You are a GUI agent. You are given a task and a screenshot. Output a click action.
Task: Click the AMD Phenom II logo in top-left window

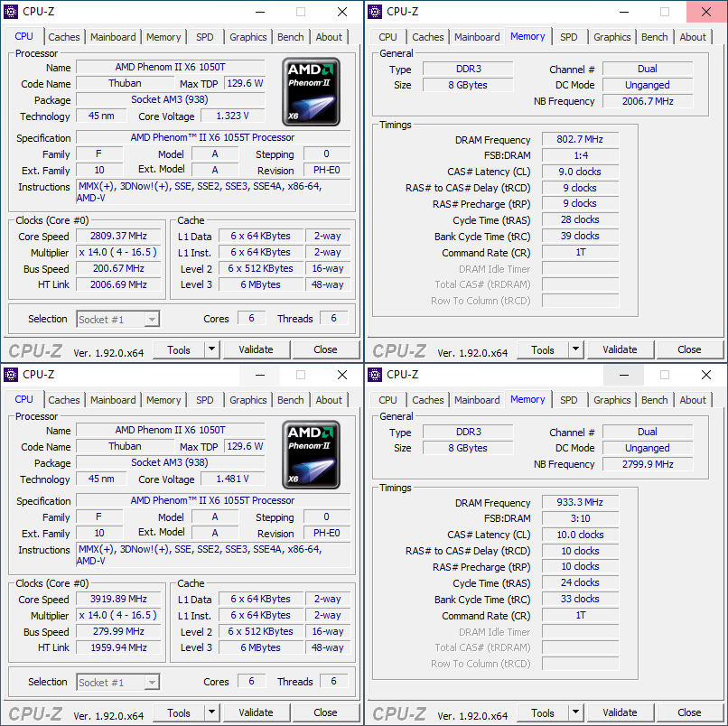311,91
